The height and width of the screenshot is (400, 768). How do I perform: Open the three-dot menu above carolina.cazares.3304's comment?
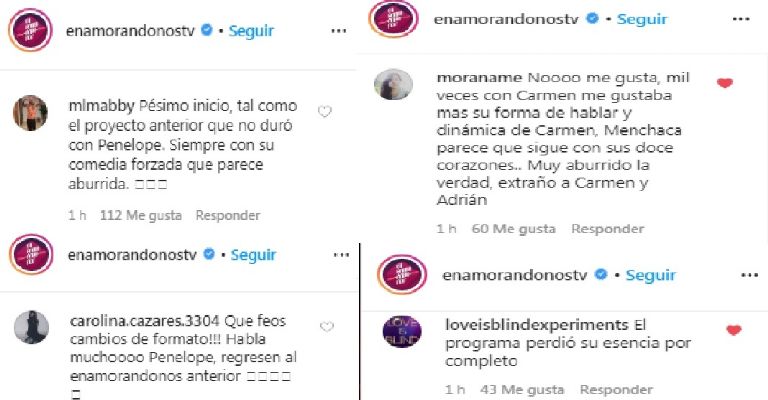click(341, 255)
